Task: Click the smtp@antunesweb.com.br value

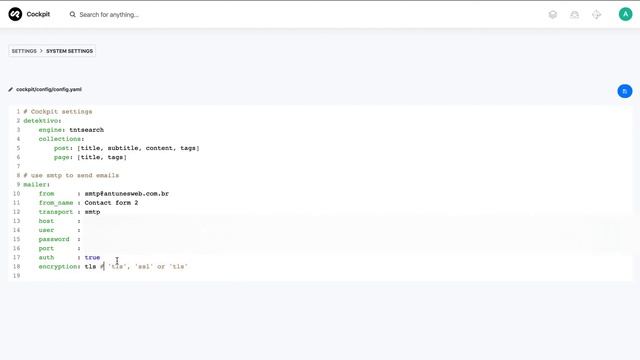Action: (127, 193)
